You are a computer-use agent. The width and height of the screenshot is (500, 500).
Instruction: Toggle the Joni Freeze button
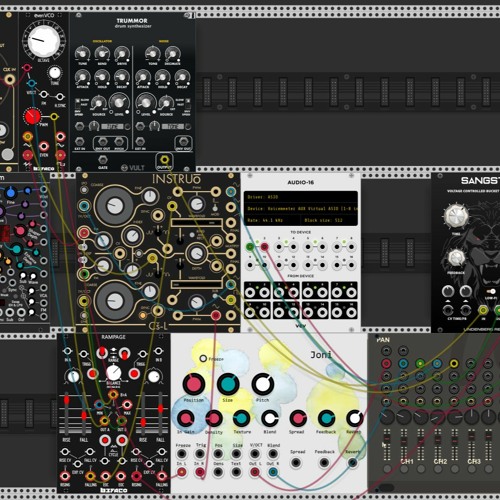coord(203,359)
